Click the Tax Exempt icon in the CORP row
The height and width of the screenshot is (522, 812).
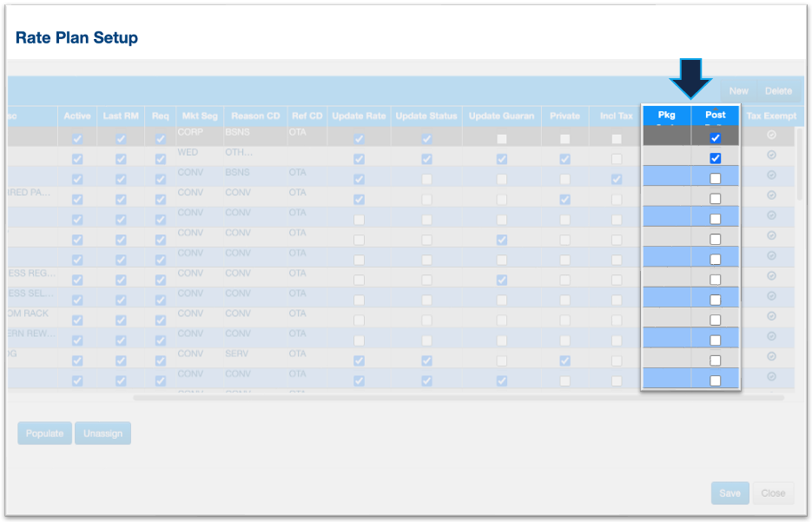click(771, 135)
